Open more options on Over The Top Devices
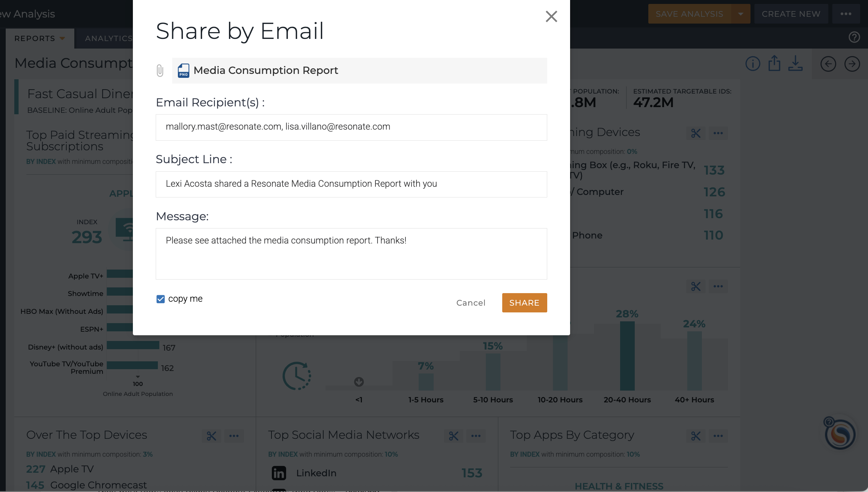Screen dimensions: 868x492 point(234,436)
